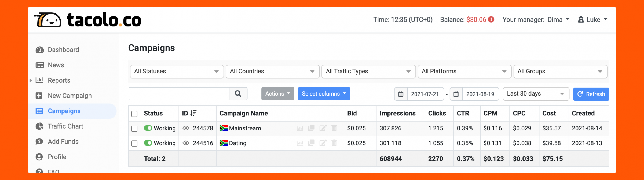Image resolution: width=644 pixels, height=180 pixels.
Task: Open the end date calendar icon
Action: 456,94
